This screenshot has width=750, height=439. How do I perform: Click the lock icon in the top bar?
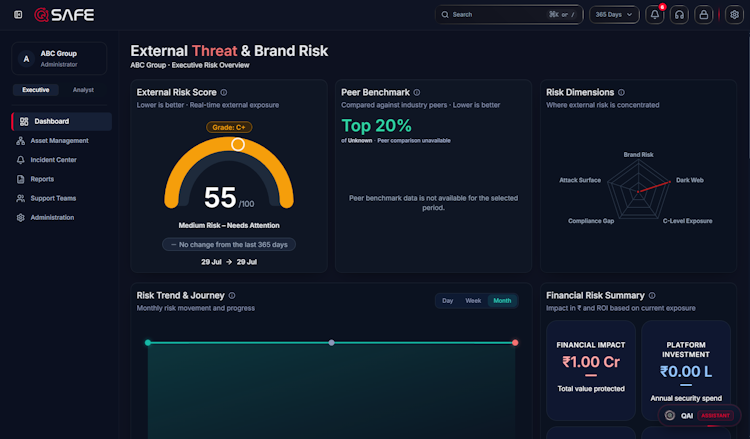point(704,15)
